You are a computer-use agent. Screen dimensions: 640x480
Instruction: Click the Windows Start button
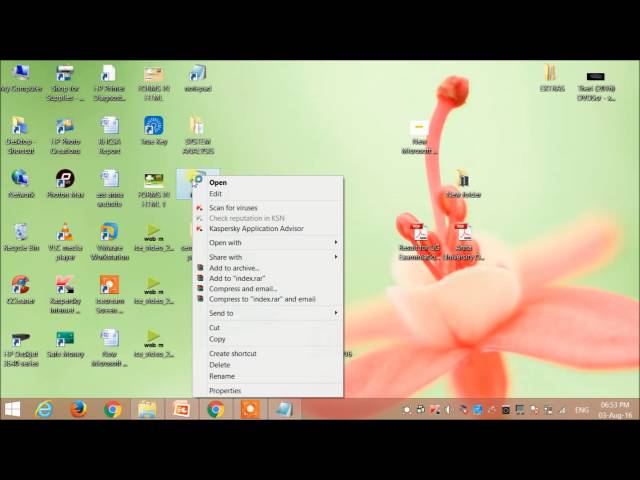click(x=12, y=409)
